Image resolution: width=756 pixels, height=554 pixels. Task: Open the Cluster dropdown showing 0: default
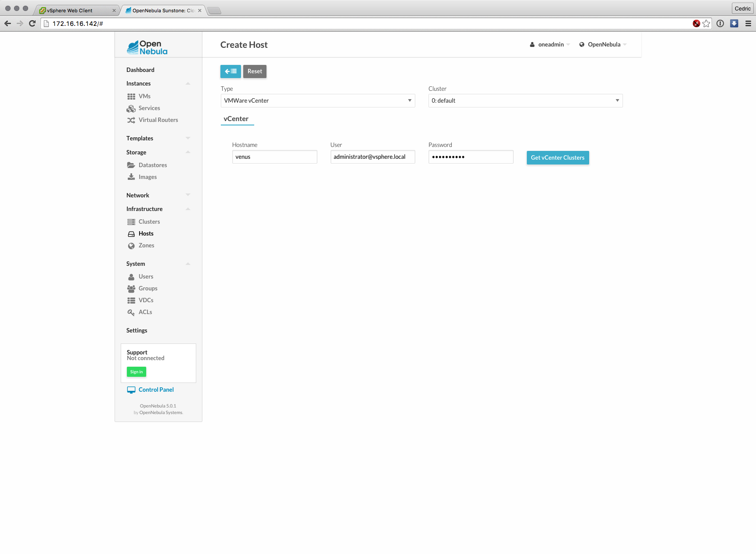pyautogui.click(x=525, y=101)
